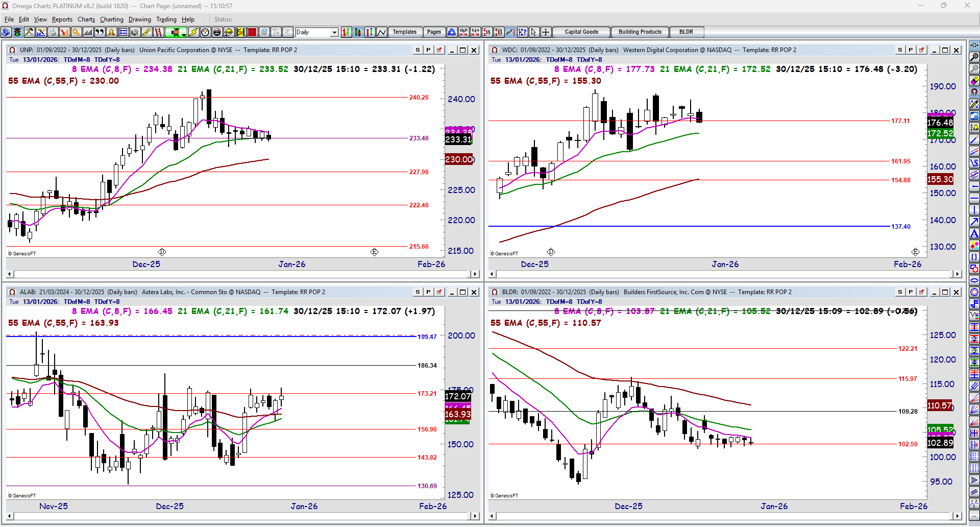Select the arrow drawing tool
Image resolution: width=980 pixels, height=527 pixels.
(974, 222)
